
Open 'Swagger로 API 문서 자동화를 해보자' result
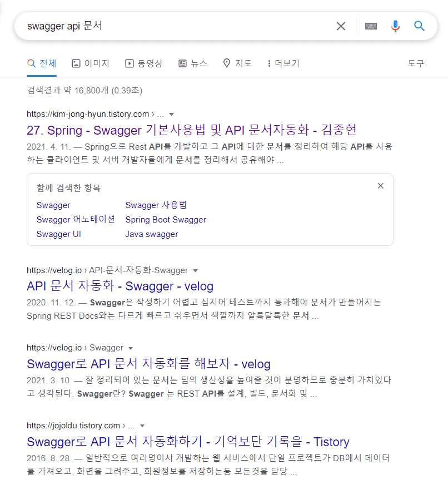click(x=148, y=364)
